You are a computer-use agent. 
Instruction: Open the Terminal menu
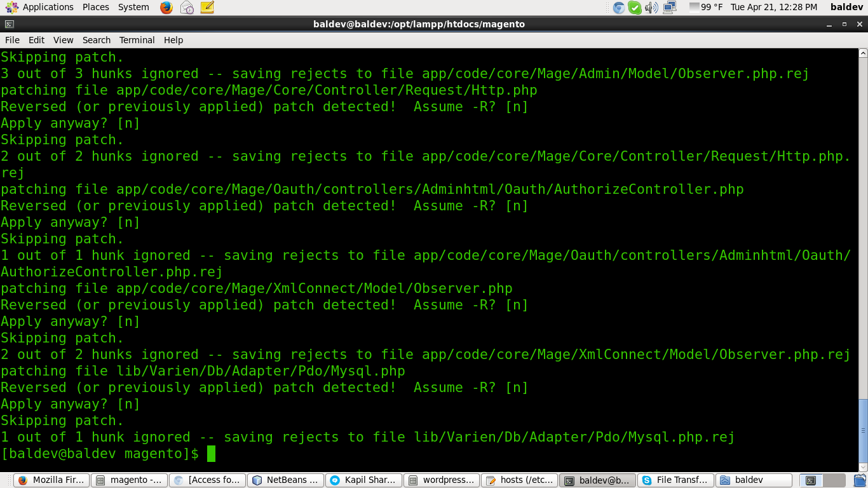click(137, 40)
